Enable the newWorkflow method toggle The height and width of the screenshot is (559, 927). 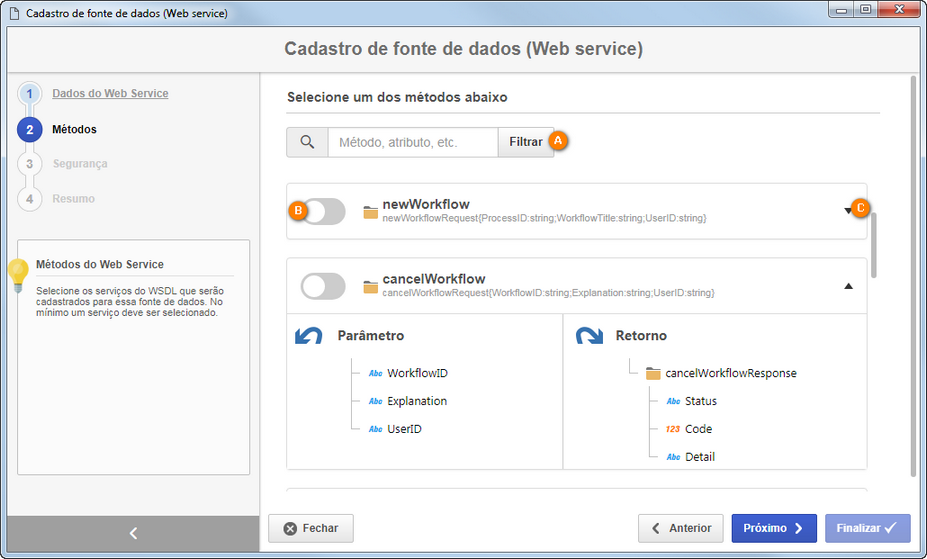323,212
